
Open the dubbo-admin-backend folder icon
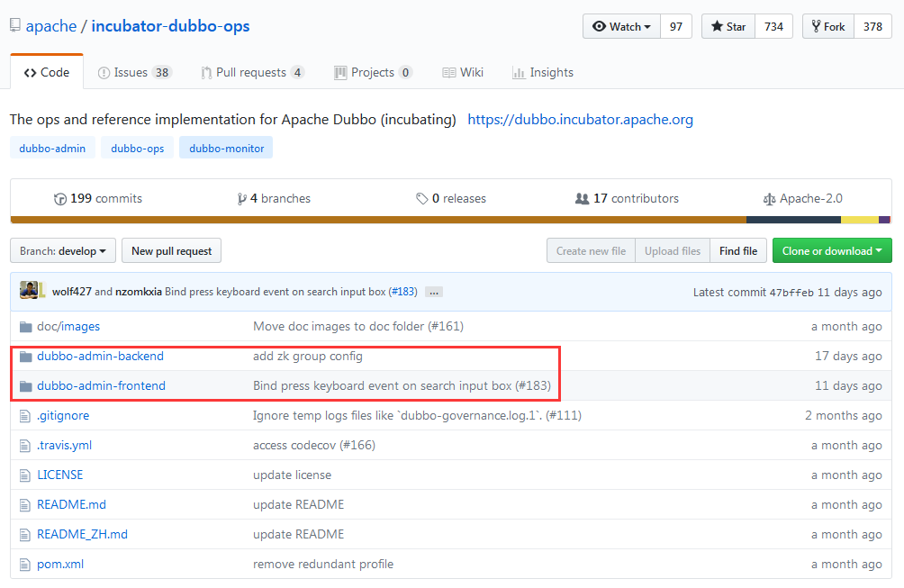pyautogui.click(x=27, y=356)
